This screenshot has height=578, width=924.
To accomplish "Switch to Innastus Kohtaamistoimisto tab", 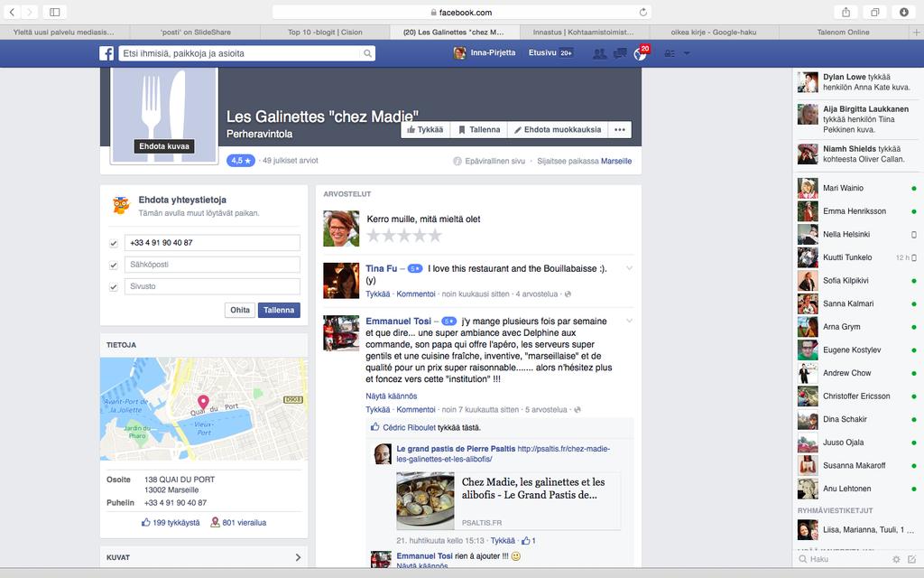I will click(x=584, y=33).
